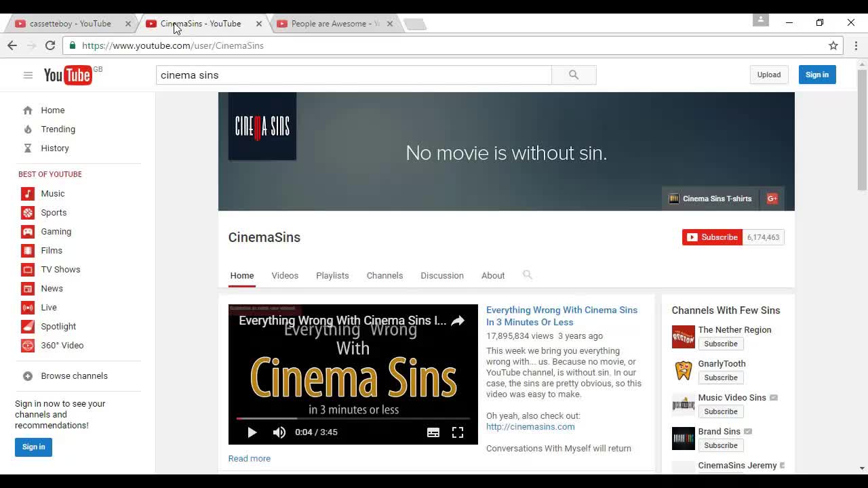Click the search magnifier button
This screenshot has width=868, height=488.
(x=574, y=75)
